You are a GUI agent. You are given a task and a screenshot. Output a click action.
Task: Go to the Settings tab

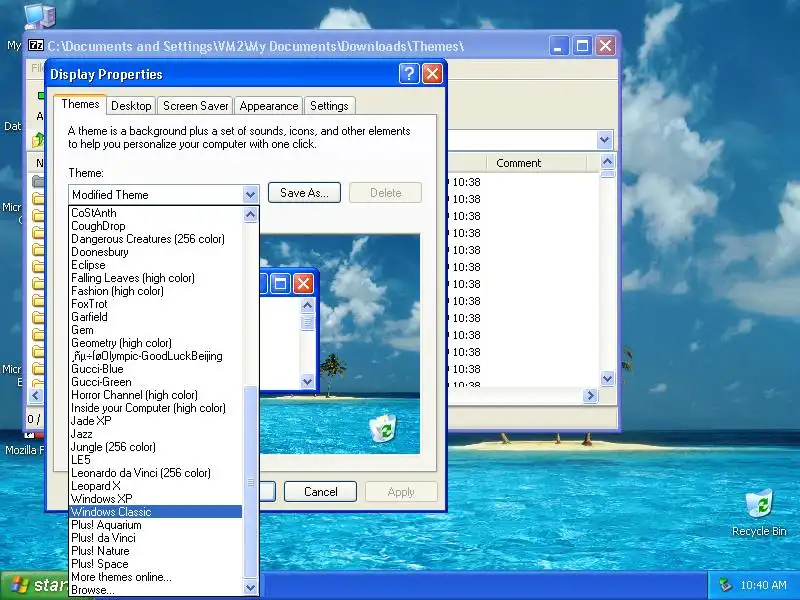point(329,106)
